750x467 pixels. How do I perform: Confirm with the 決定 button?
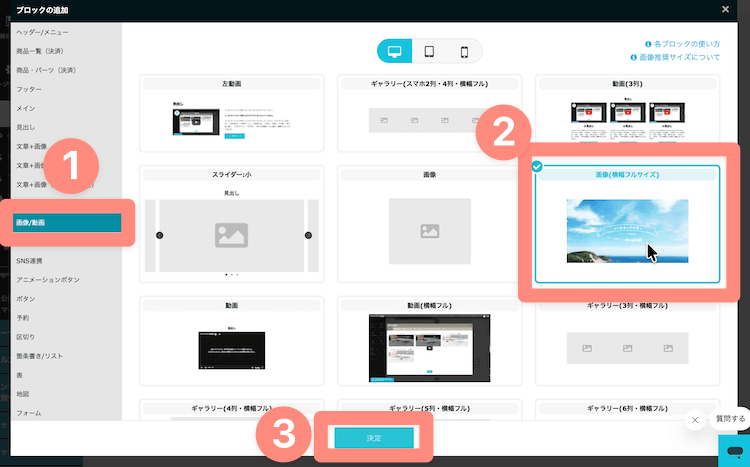pos(374,438)
